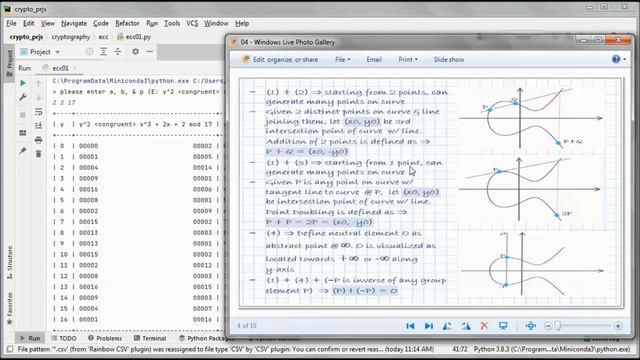Image resolution: width=640 pixels, height=360 pixels.
Task: Collapse all in Project panel
Action: (x=118, y=52)
